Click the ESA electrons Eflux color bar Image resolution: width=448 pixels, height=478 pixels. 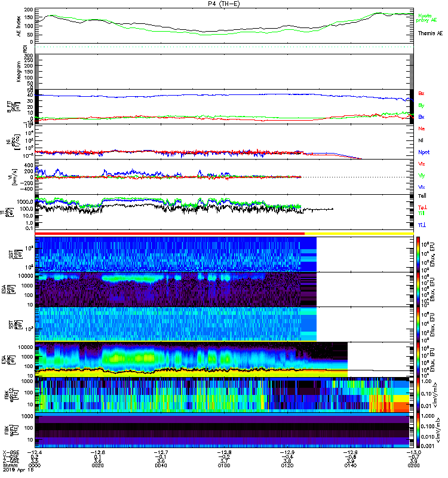click(x=418, y=360)
